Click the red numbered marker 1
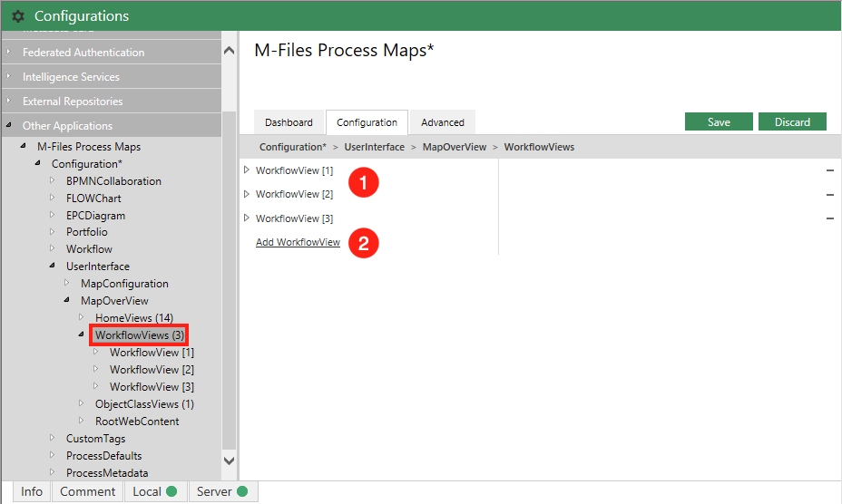842x504 pixels. point(364,182)
